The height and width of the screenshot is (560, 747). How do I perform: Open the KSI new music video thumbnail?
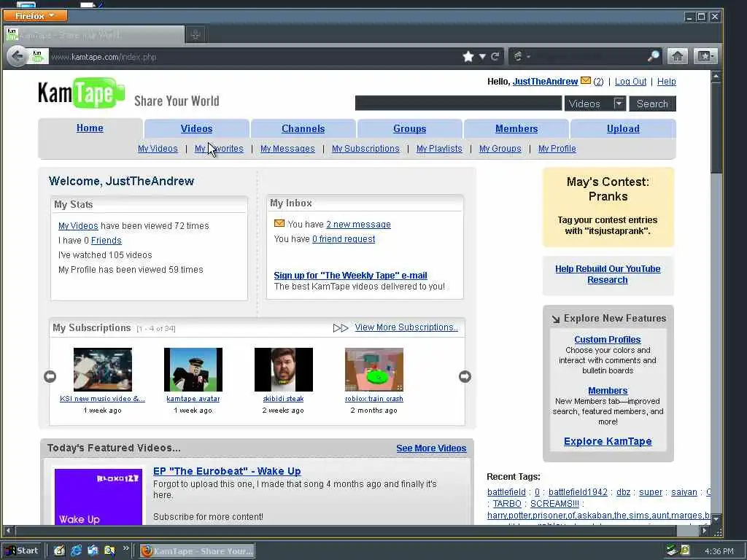tap(102, 370)
